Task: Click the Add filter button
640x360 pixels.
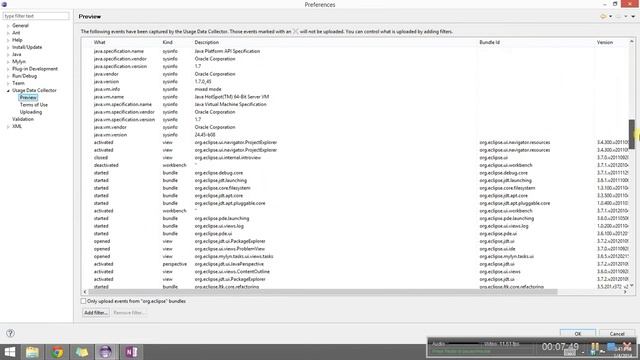Action: (x=96, y=313)
